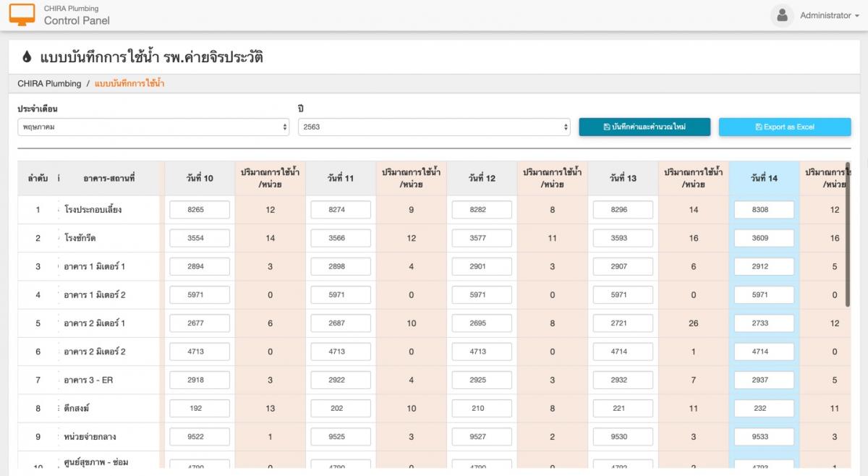Click the ลำดับ column header
Image resolution: width=868 pixels, height=476 pixels.
pos(38,178)
